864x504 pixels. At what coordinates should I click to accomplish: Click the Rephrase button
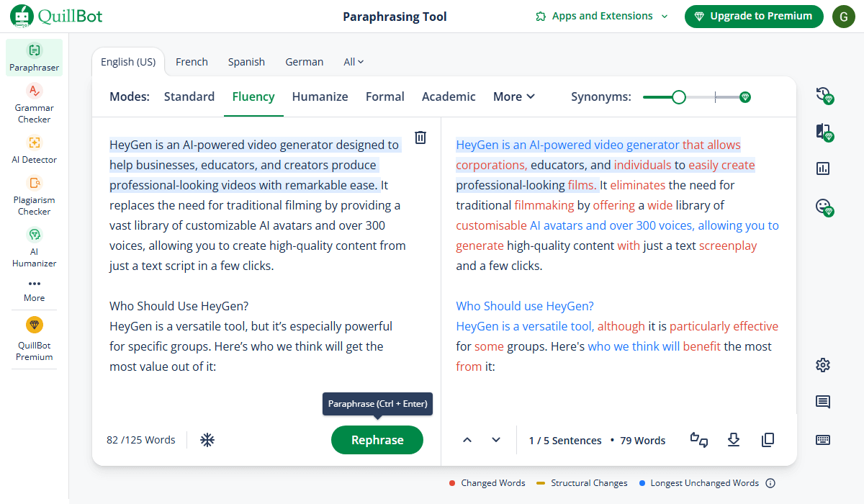coord(377,440)
